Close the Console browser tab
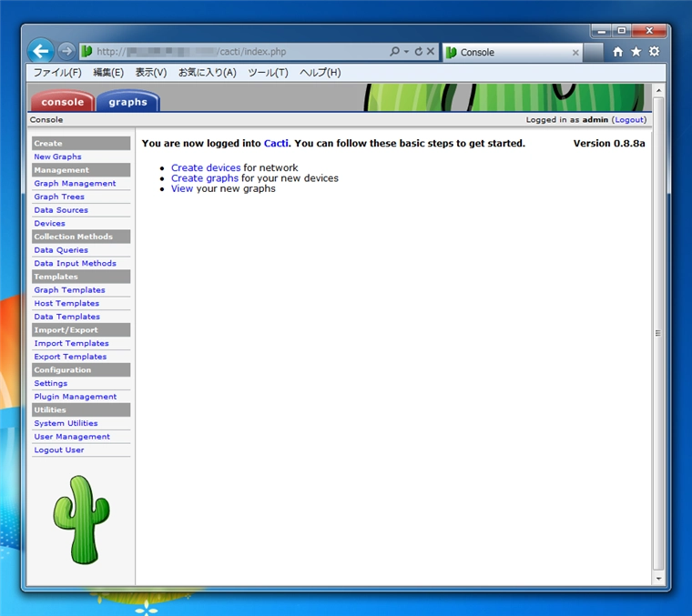The image size is (692, 616). pos(575,53)
